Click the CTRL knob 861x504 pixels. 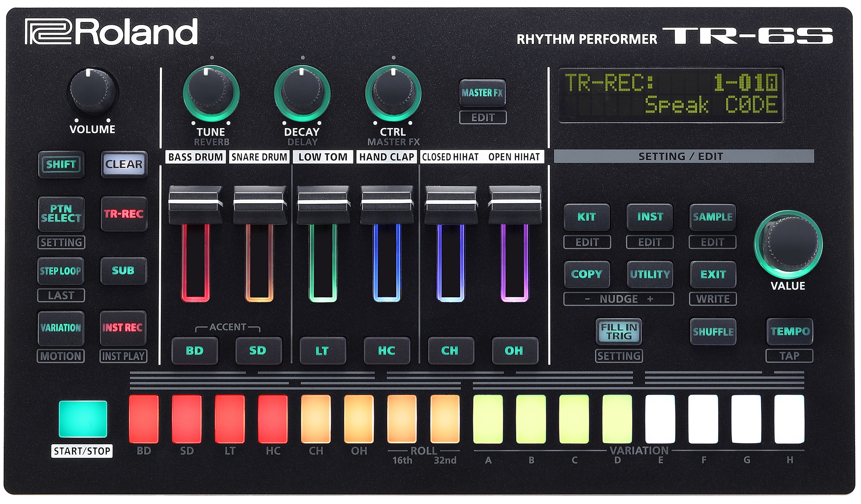click(x=393, y=93)
